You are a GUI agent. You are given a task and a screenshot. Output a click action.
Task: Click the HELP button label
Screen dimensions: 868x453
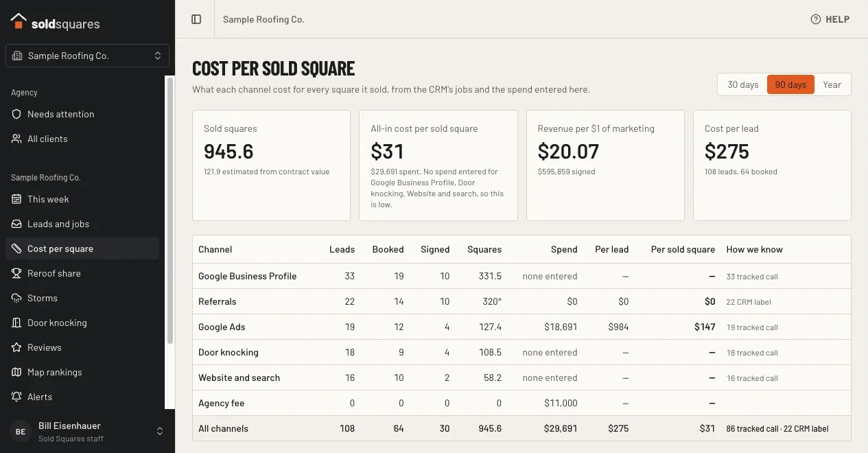837,19
